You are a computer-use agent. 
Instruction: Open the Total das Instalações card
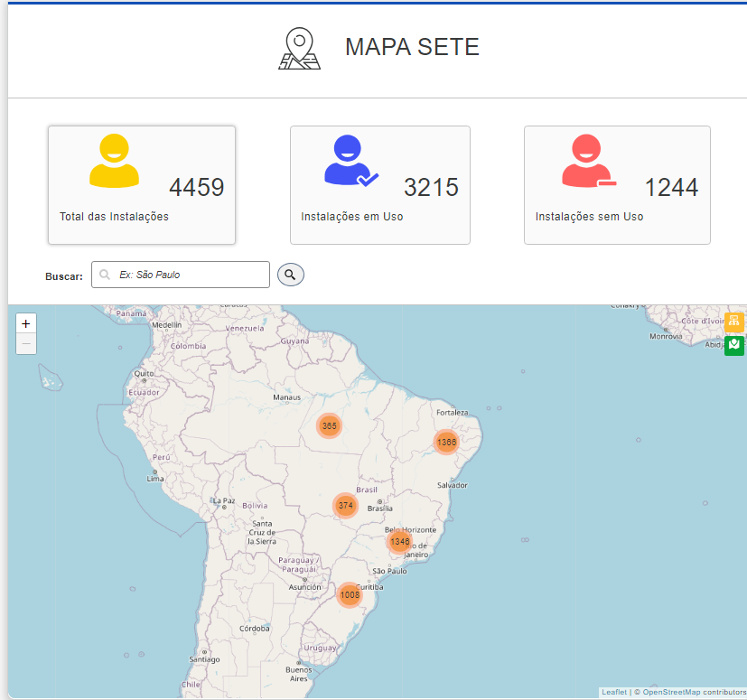point(142,184)
